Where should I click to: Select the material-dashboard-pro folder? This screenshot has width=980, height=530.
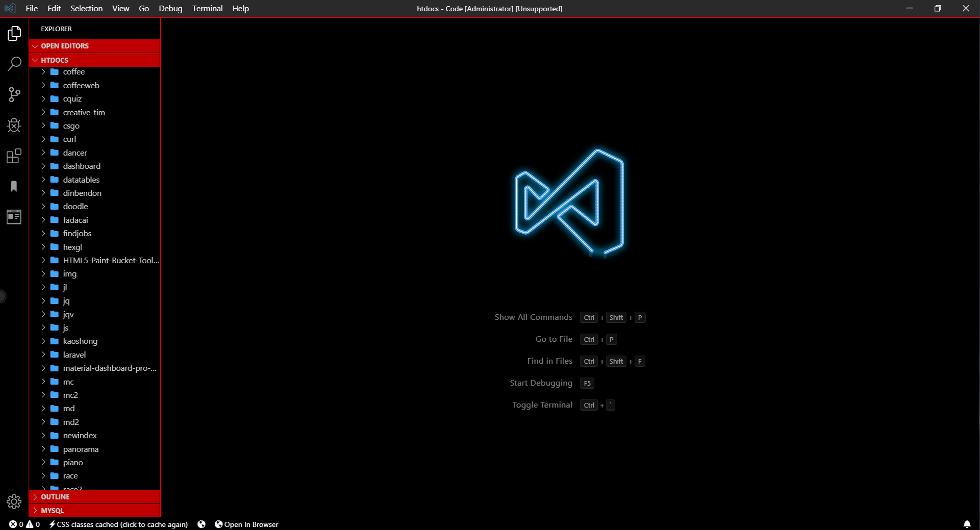click(x=95, y=368)
